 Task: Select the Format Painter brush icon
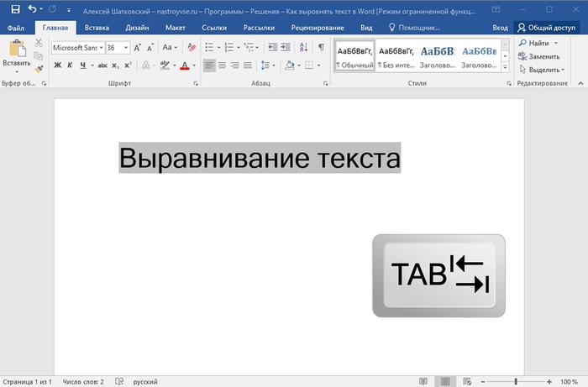click(39, 70)
